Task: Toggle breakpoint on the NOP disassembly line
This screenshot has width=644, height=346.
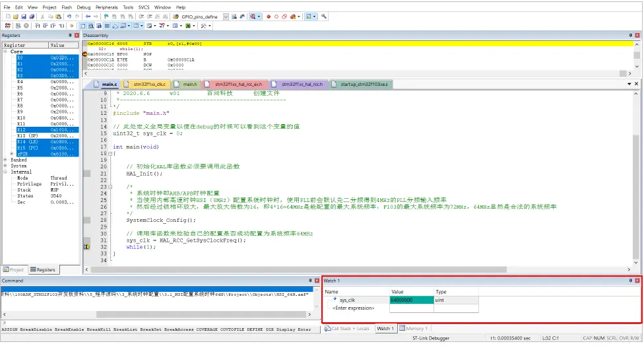Action: click(85, 53)
